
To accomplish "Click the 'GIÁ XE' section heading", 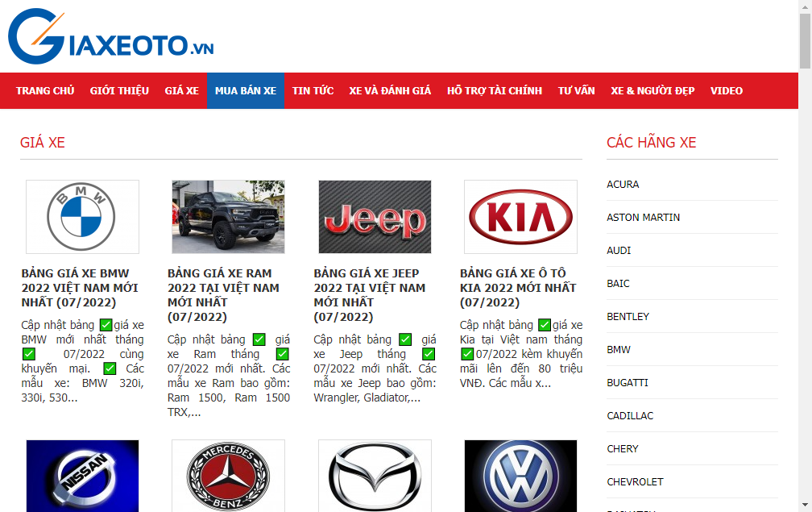I will click(x=43, y=143).
